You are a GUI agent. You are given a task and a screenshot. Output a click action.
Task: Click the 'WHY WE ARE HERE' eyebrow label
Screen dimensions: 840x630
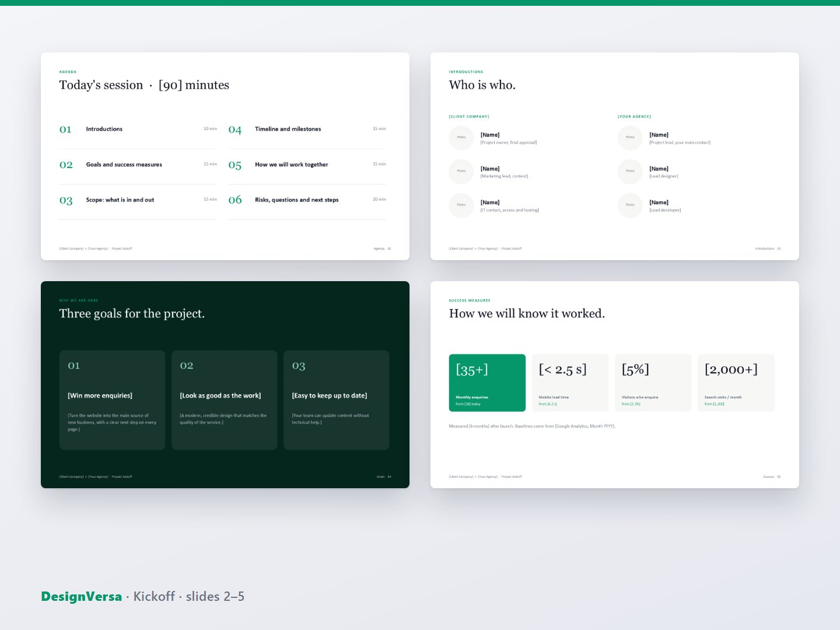[79, 300]
